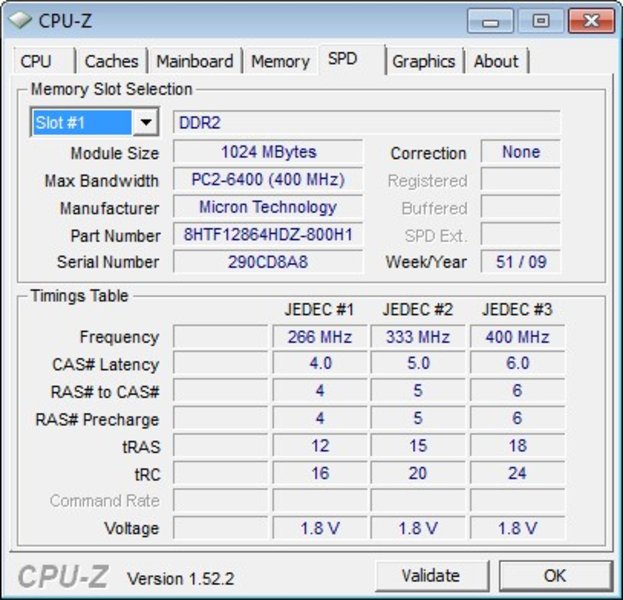Click the JEDEC #2 column header
Viewport: 623px width, 600px height.
[x=418, y=309]
